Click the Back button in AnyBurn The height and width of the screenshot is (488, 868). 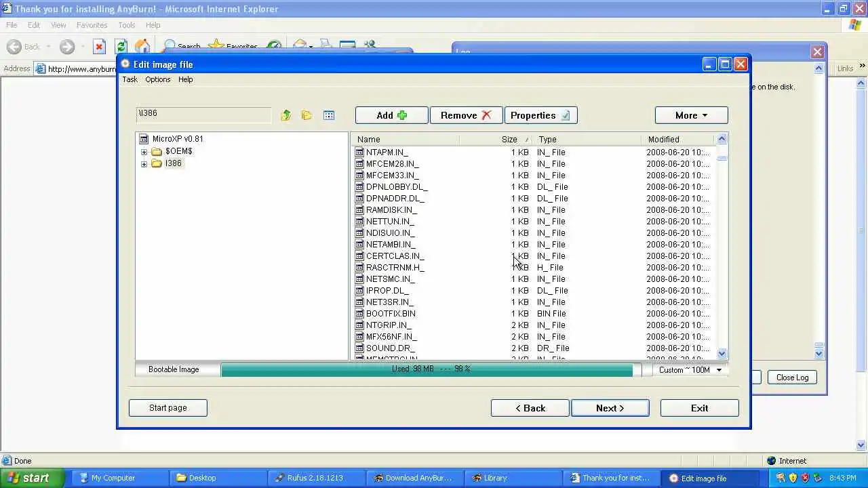pos(530,408)
